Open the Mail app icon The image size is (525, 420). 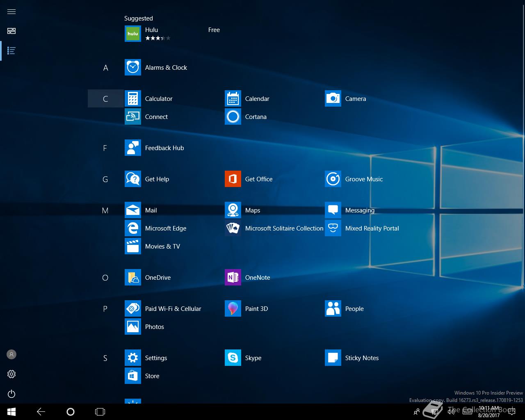point(133,210)
